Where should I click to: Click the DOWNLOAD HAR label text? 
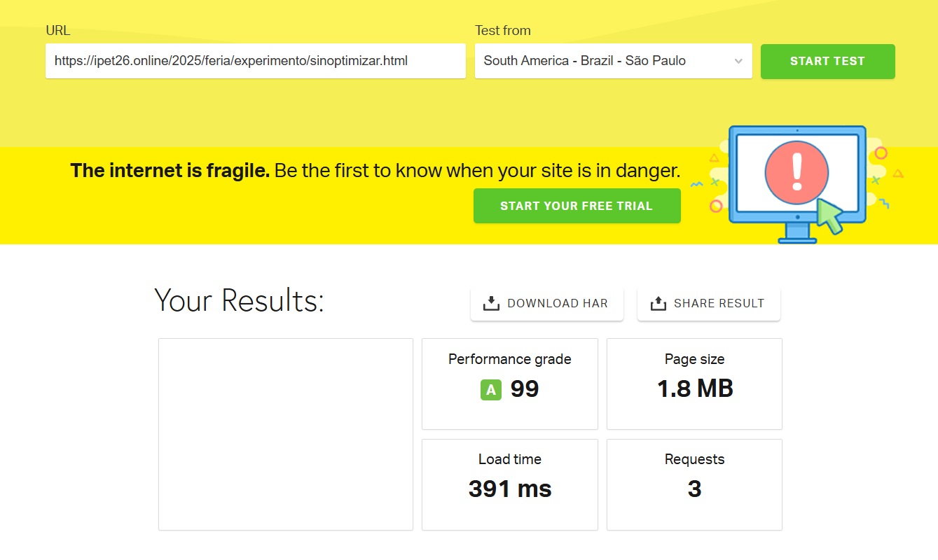coord(557,303)
